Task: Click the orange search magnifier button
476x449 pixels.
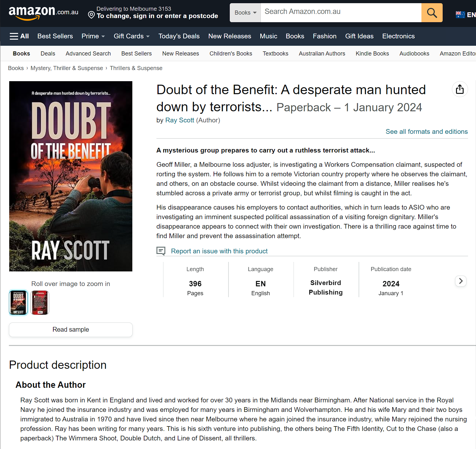Action: pyautogui.click(x=432, y=13)
